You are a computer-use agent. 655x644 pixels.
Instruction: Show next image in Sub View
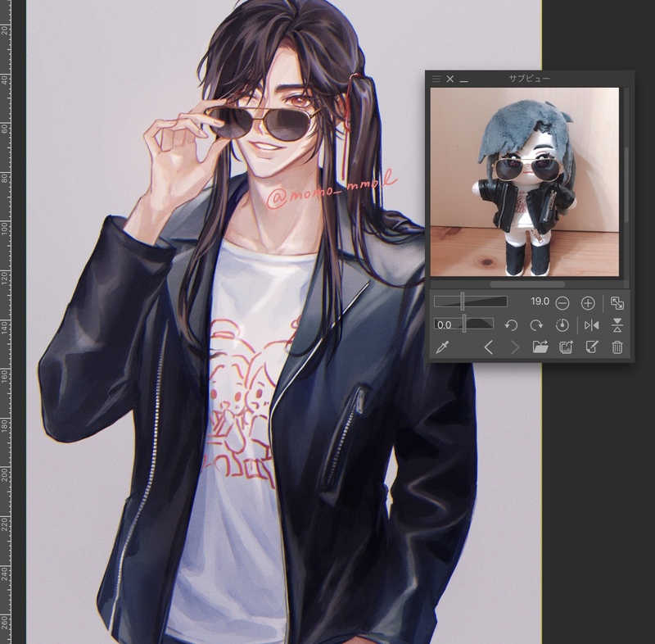point(516,347)
